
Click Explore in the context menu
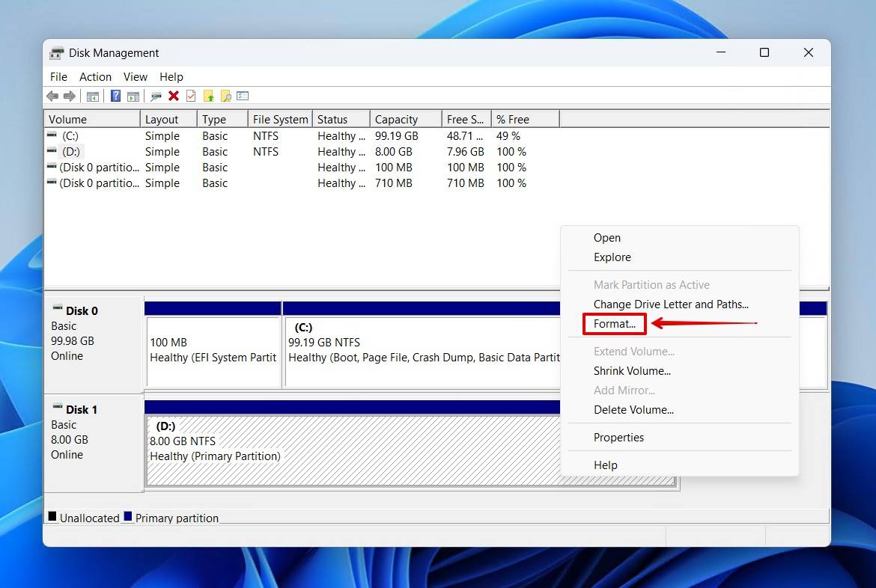tap(612, 257)
